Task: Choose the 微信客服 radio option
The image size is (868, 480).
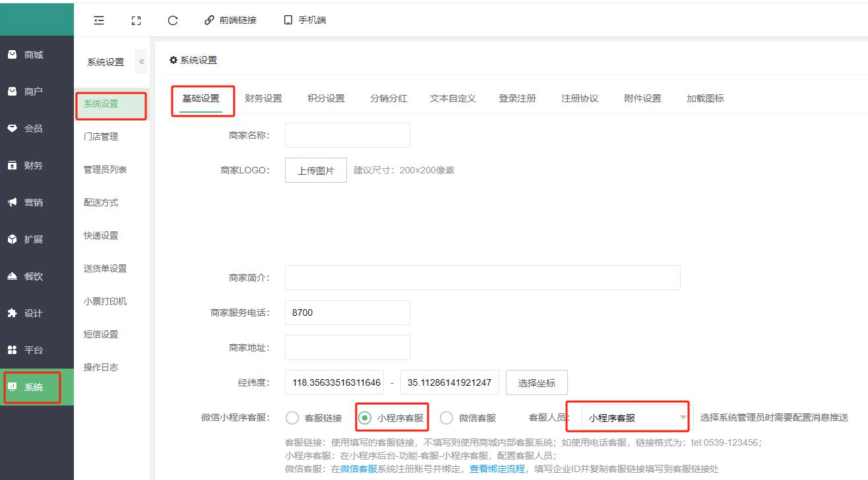Action: coord(447,417)
